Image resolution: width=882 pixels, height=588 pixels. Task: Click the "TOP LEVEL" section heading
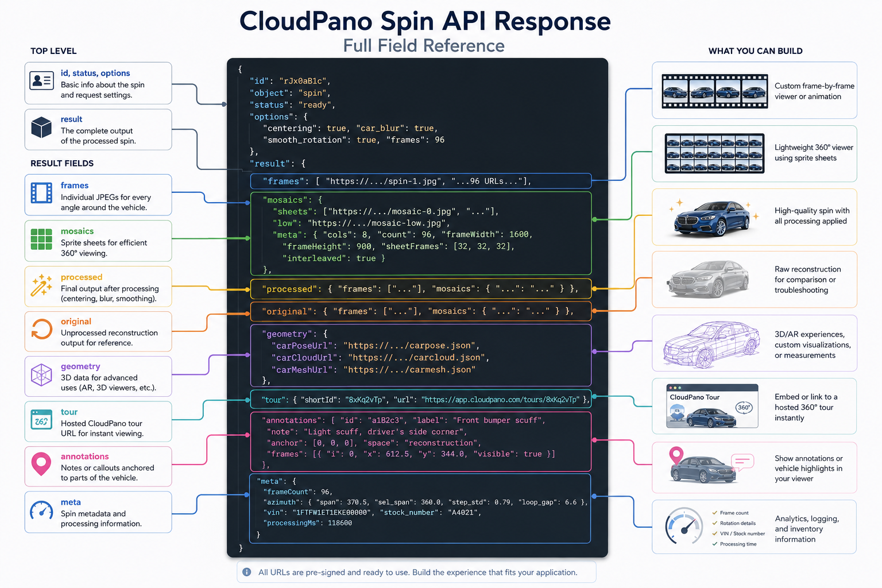click(x=53, y=51)
